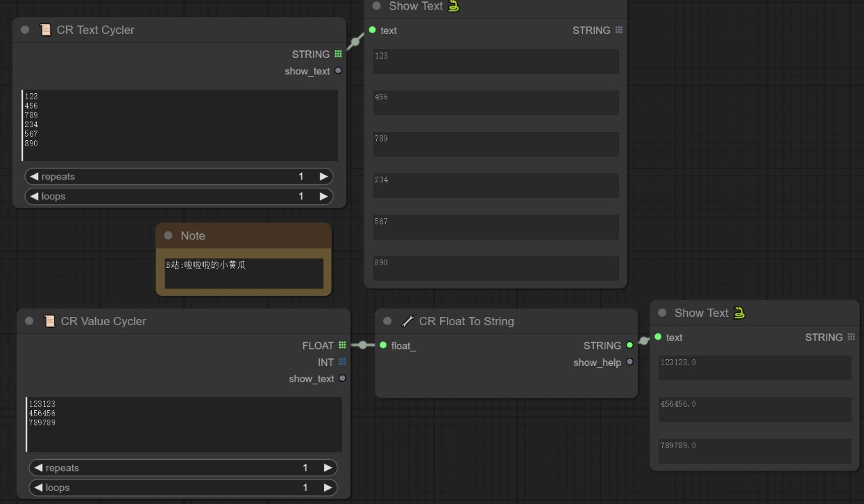
Task: Increase repeats value on CR Text Cycler
Action: click(x=323, y=177)
